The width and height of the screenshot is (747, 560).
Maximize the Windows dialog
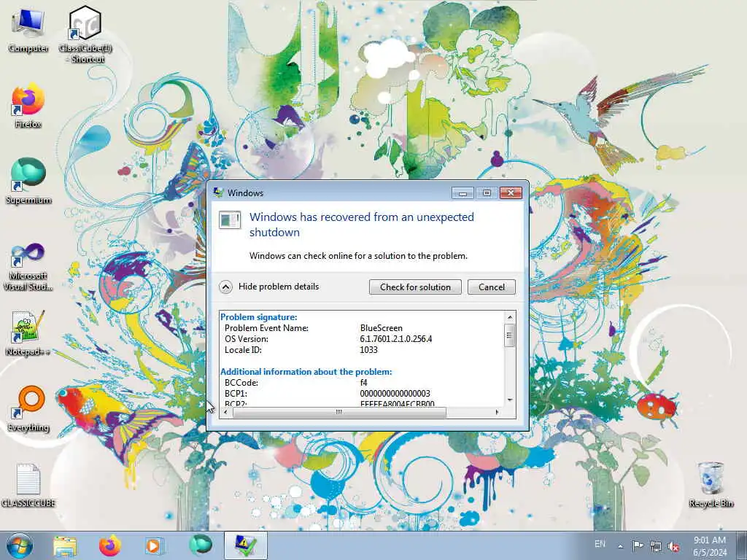click(x=487, y=192)
